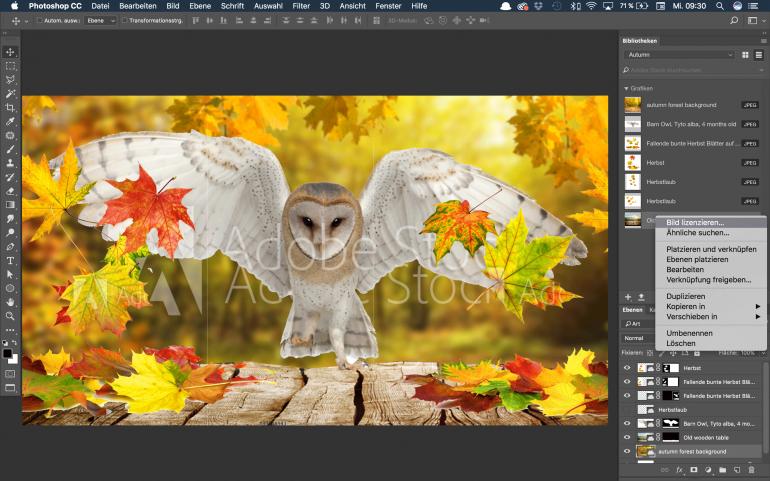The height and width of the screenshot is (481, 770).
Task: Create a new layer group folder
Action: point(723,470)
